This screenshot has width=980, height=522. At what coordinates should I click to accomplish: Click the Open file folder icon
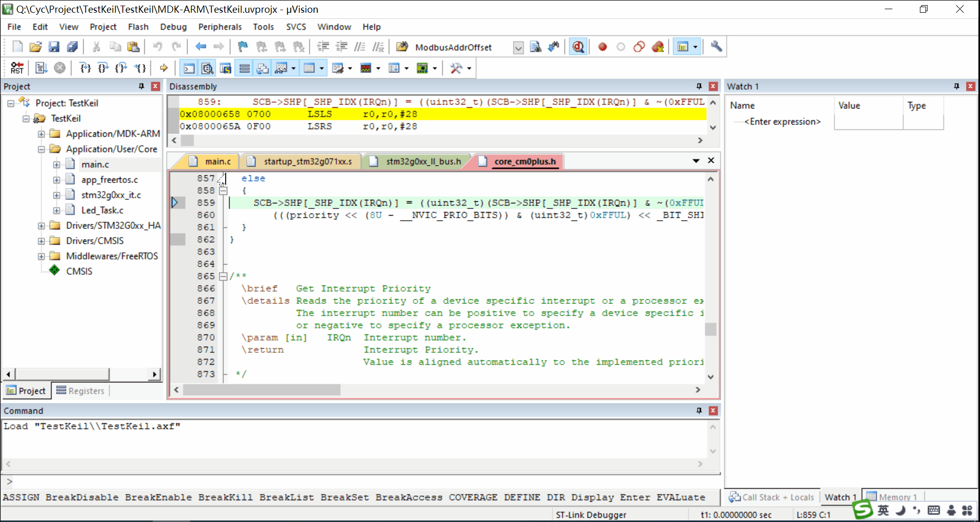tap(36, 47)
